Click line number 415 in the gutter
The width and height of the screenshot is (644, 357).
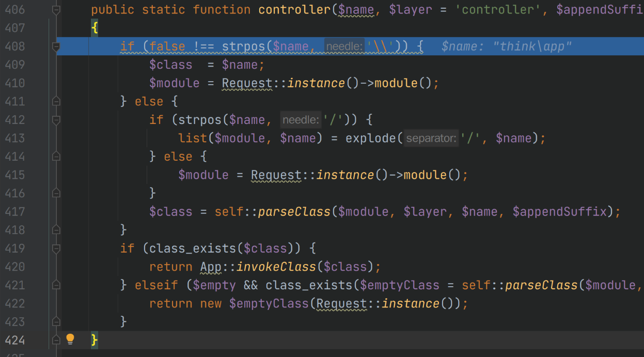pos(14,175)
